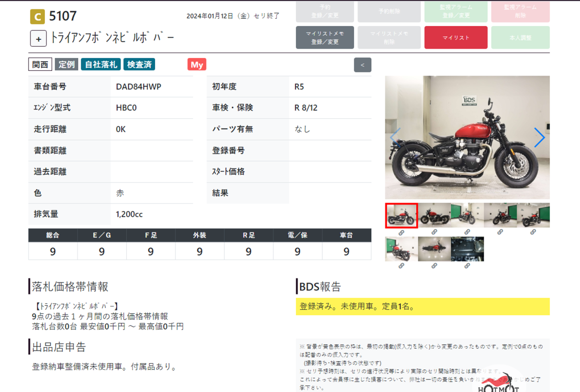This screenshot has width=580, height=392.
Task: Select the fifth thumbnail in the top row
Action: coord(533,215)
